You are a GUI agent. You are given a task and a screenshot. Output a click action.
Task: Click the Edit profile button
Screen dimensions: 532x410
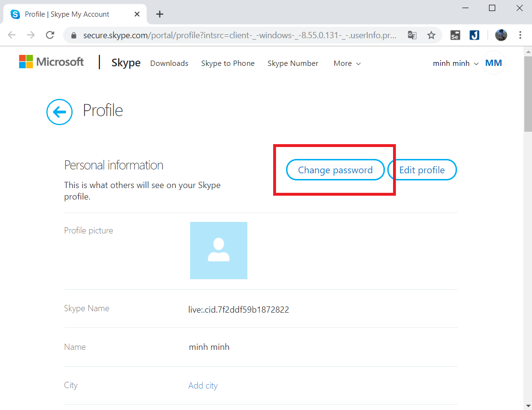click(422, 170)
